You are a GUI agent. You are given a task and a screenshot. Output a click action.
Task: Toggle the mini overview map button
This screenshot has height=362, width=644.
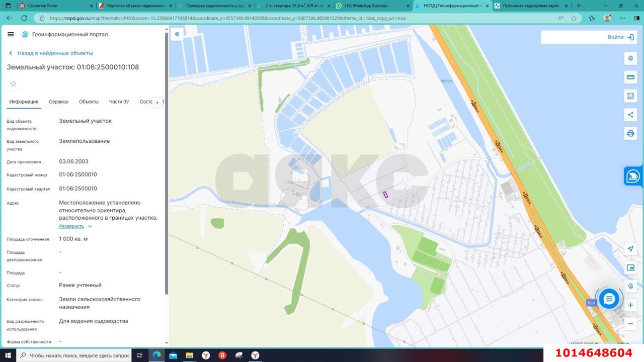click(630, 267)
